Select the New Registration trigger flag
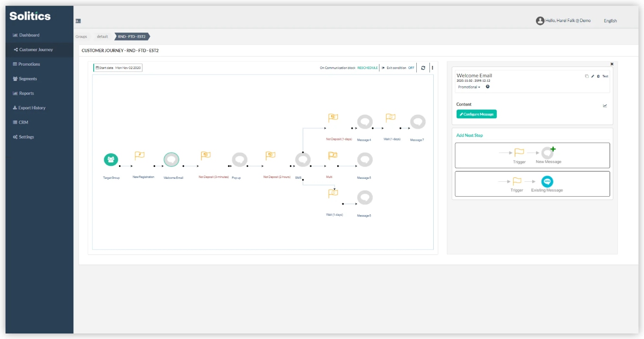This screenshot has width=644, height=339. tap(139, 156)
